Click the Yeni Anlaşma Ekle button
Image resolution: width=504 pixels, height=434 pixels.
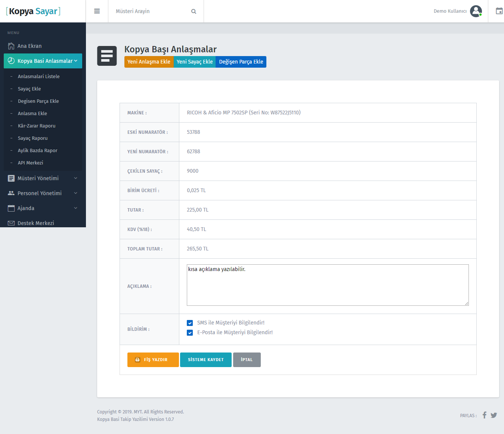point(149,62)
